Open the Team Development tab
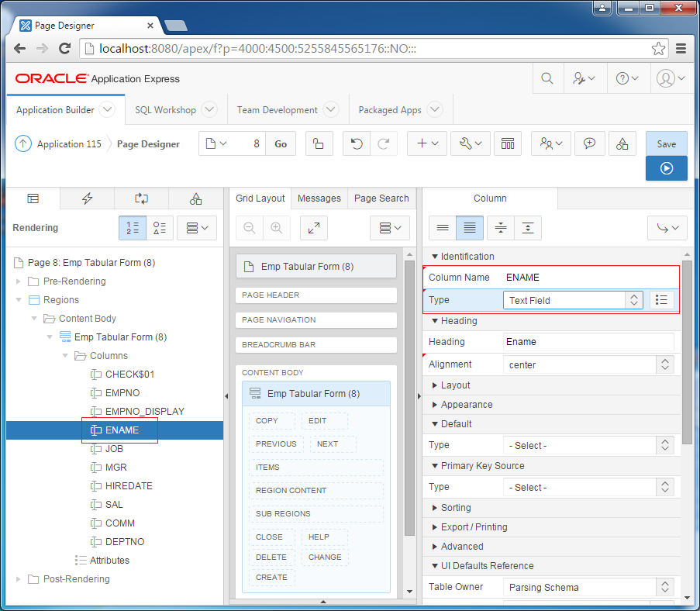700x611 pixels. point(278,110)
